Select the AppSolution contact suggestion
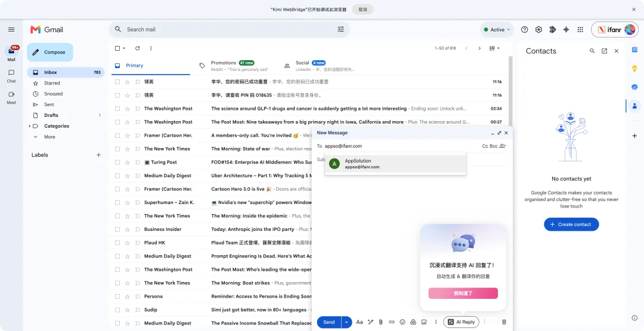 coord(395,164)
